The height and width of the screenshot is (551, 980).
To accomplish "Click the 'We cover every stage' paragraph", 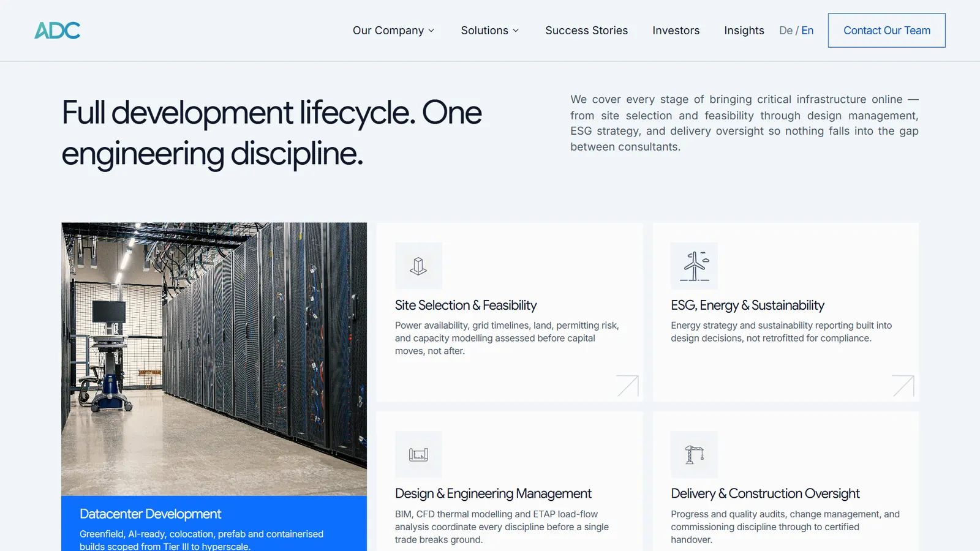I will point(744,123).
